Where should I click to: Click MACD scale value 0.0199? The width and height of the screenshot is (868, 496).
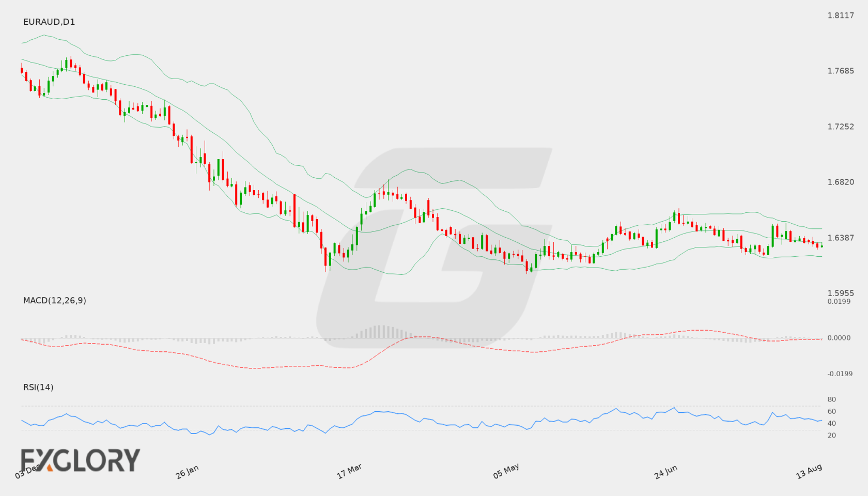click(x=839, y=301)
